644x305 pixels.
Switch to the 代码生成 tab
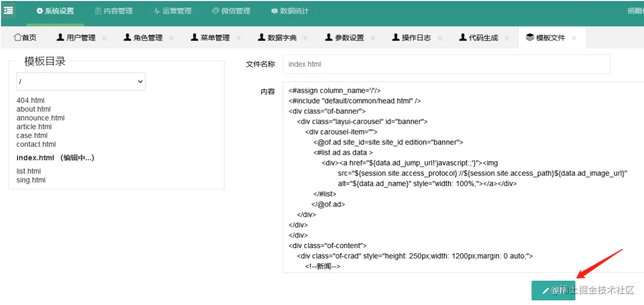[478, 38]
